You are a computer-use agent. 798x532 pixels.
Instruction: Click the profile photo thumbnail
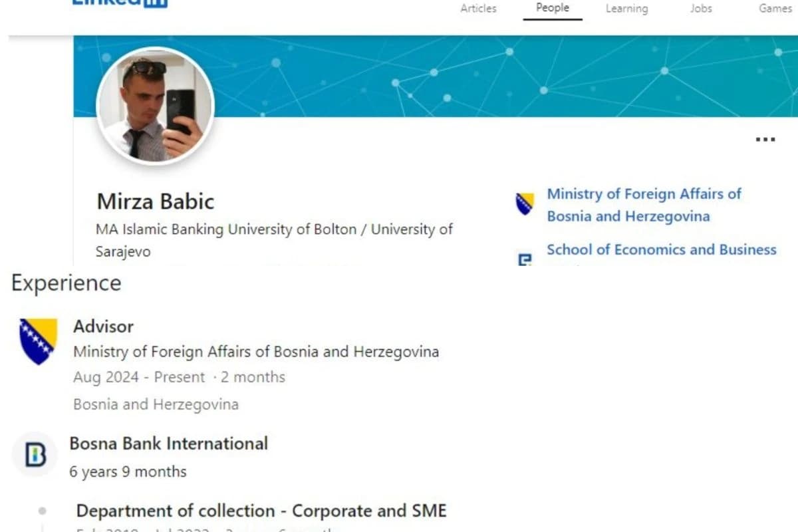tap(156, 106)
